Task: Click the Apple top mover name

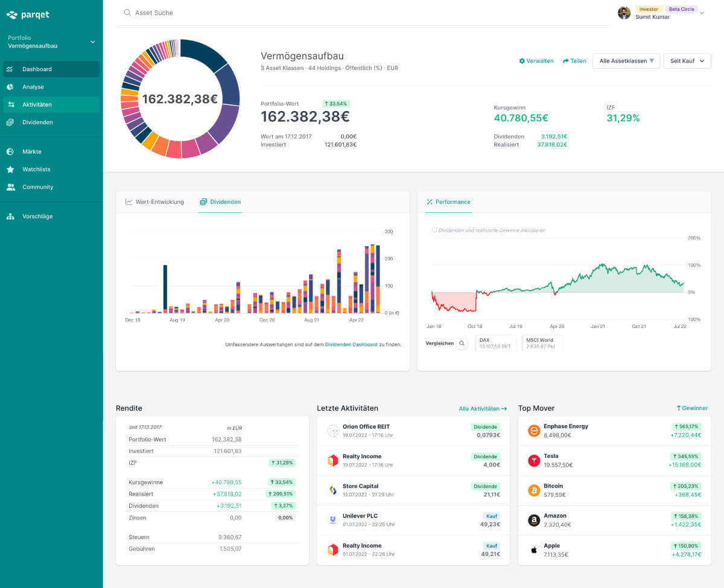Action: click(x=551, y=546)
